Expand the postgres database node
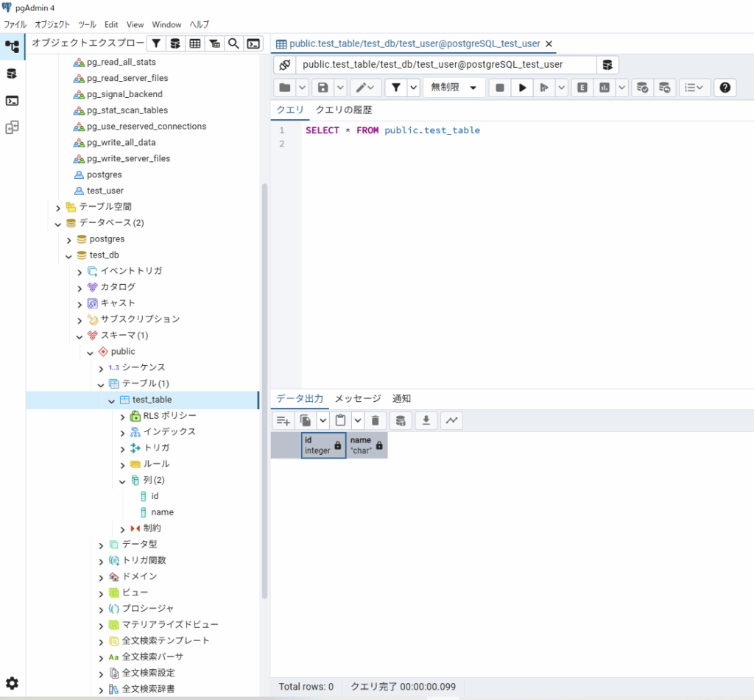 68,241
